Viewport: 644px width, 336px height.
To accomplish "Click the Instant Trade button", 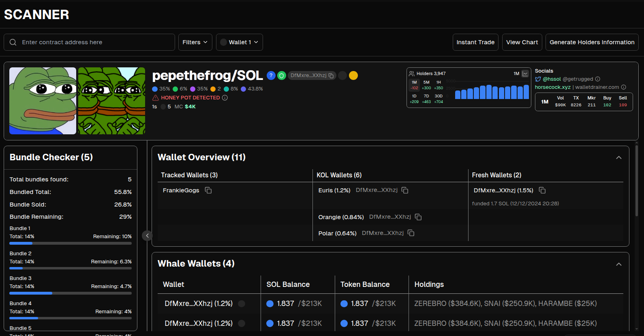I will click(475, 42).
